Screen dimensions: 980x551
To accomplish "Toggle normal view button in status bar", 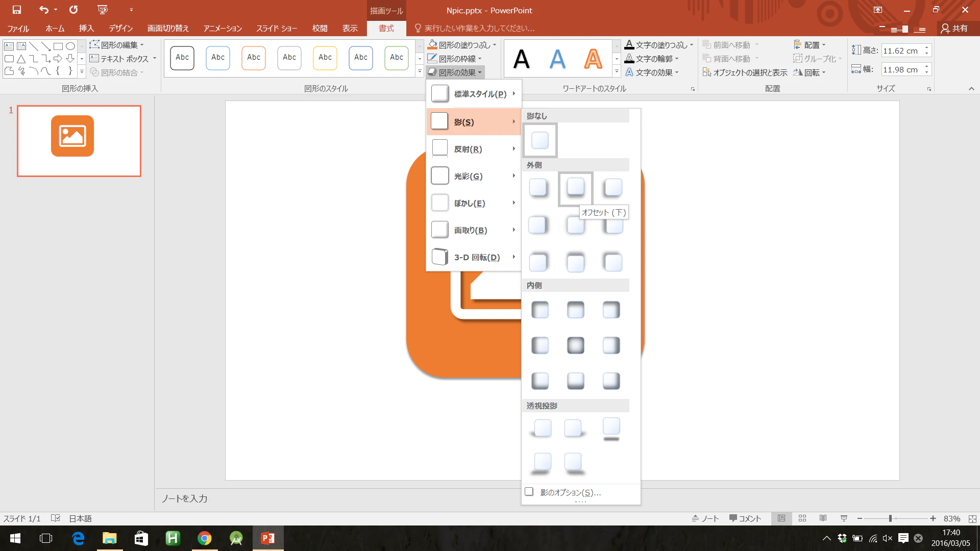I will pos(781,518).
